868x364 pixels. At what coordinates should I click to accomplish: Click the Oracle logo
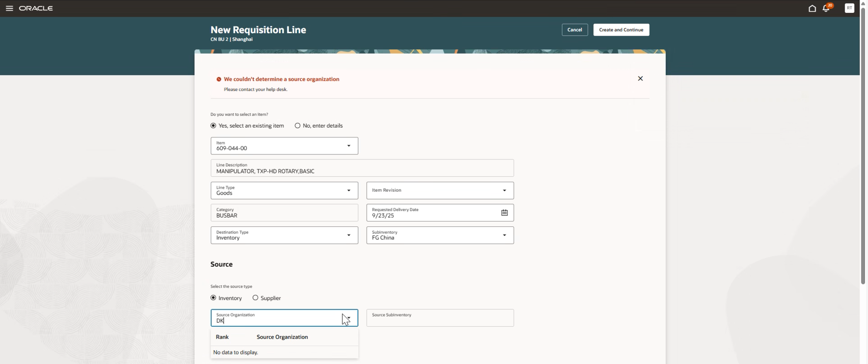coord(36,8)
